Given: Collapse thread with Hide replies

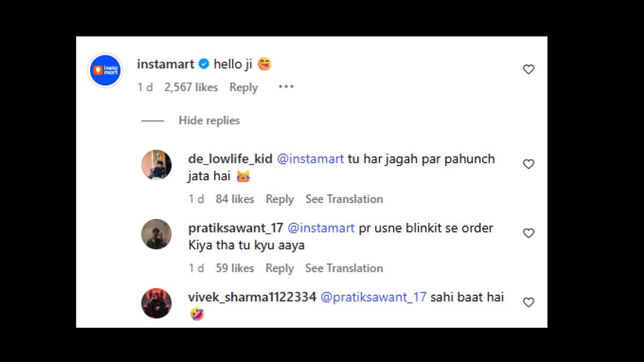Looking at the screenshot, I should tap(209, 120).
